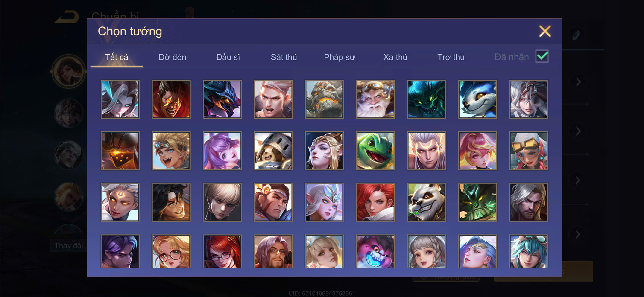Image resolution: width=644 pixels, height=297 pixels.
Task: Select the blue and white fox hero
Action: pyautogui.click(x=477, y=99)
